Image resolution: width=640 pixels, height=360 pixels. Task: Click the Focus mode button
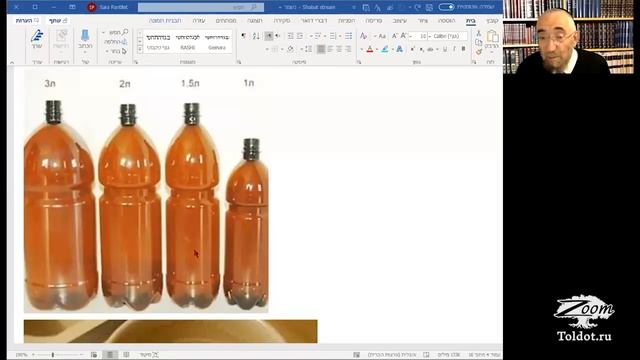click(x=149, y=355)
